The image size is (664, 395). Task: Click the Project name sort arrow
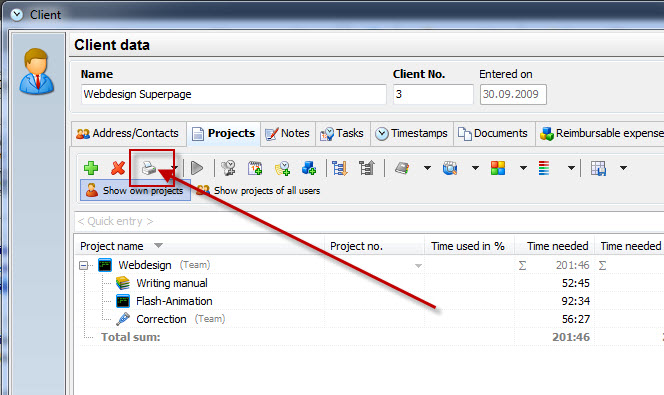(x=158, y=246)
